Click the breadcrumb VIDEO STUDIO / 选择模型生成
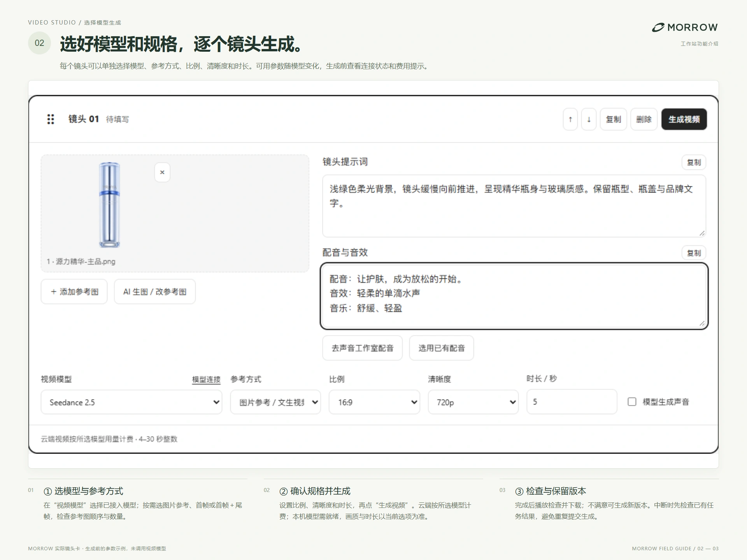 (74, 23)
